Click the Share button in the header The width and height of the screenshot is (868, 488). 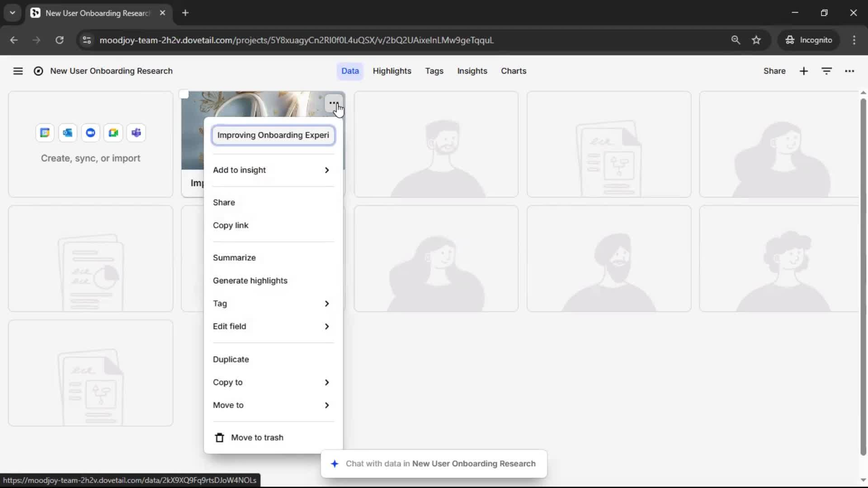pos(774,71)
